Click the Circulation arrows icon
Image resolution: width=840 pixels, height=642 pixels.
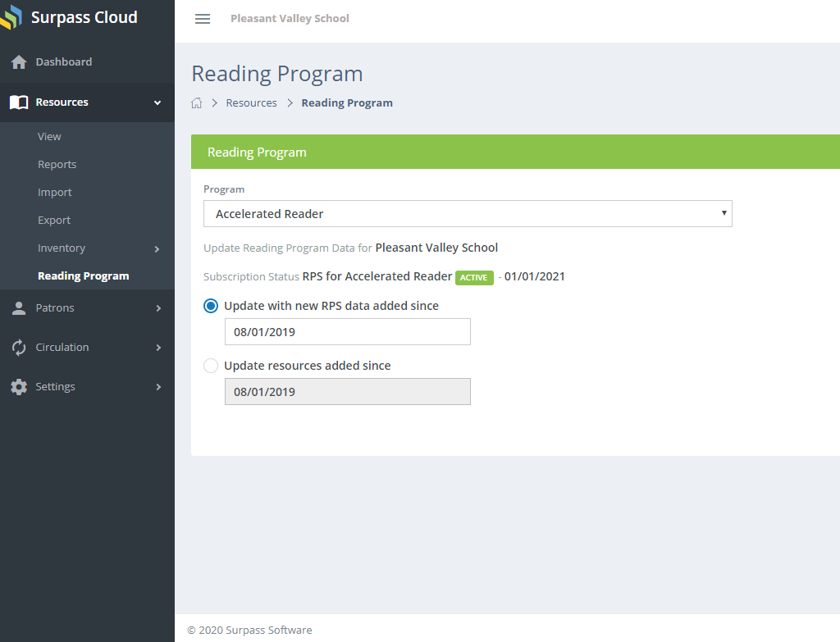point(19,348)
